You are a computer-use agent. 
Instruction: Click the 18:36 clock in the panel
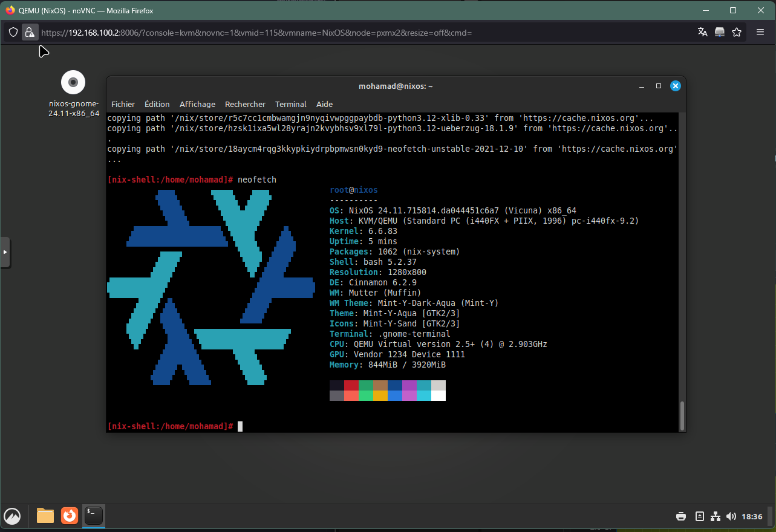752,516
